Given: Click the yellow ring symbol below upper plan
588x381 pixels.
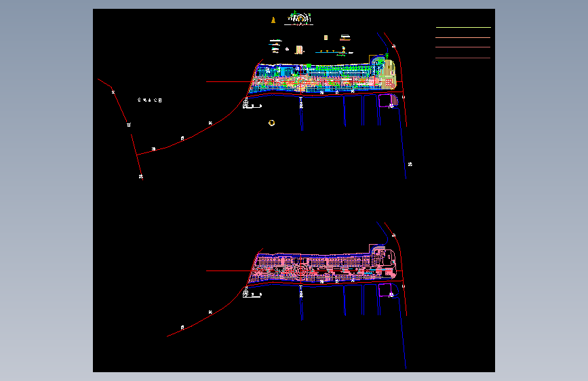Looking at the screenshot, I should coord(272,123).
